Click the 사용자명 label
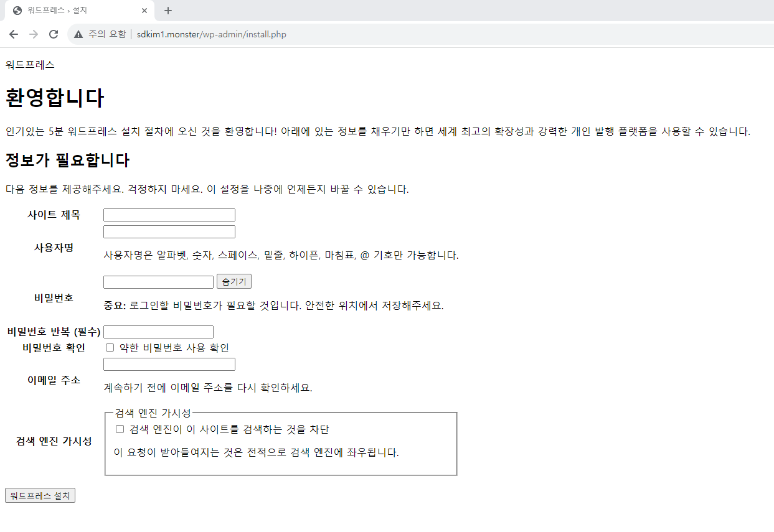Image resolution: width=774 pixels, height=532 pixels. [54, 248]
